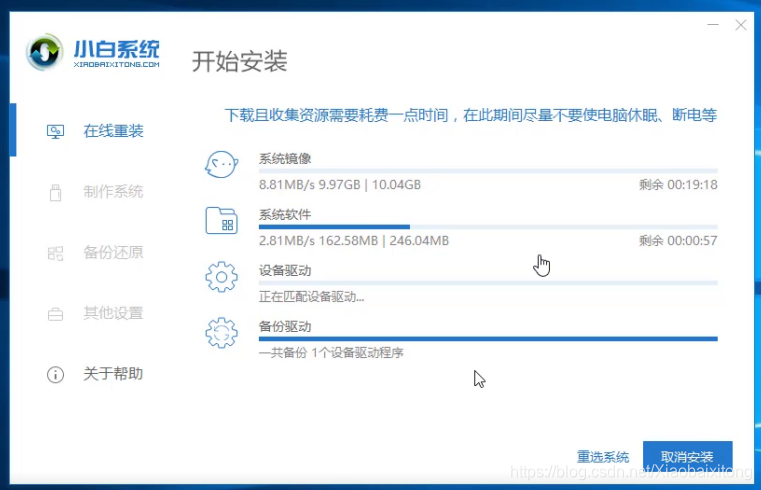Screen dimensions: 761x490
Task: Click the 一共备份 1个设备驱动程序 text
Action: click(331, 353)
